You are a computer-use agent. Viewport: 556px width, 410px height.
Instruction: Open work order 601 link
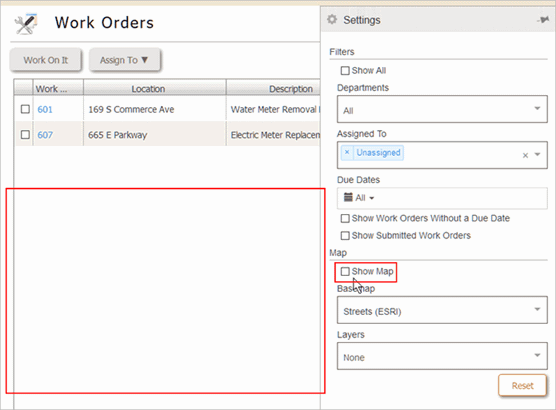(x=45, y=109)
